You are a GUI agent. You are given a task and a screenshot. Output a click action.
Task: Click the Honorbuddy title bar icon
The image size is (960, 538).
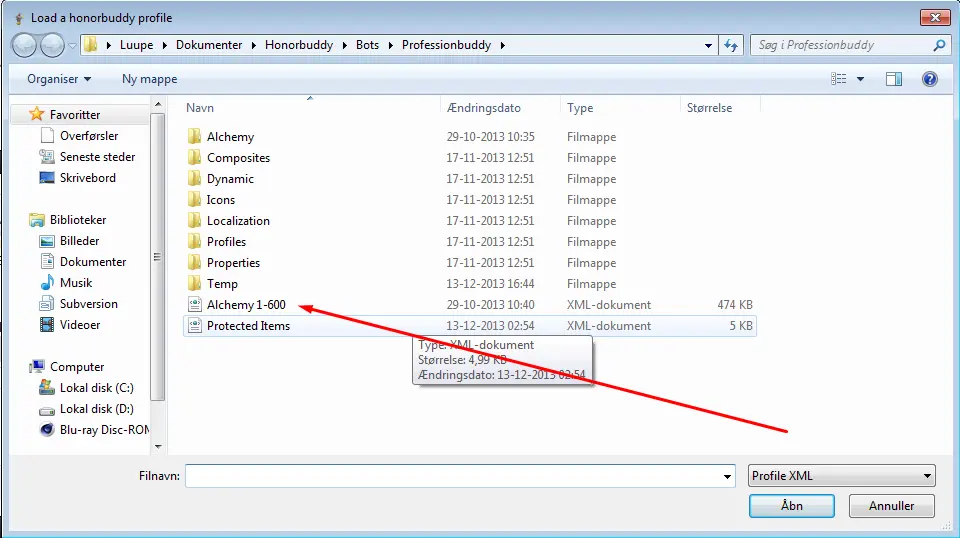tap(19, 18)
